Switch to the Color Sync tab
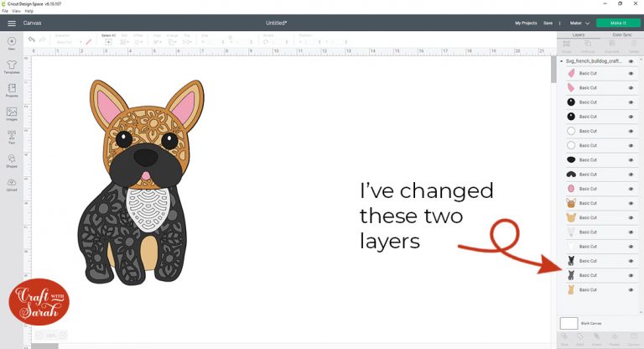This screenshot has height=349, width=644. pos(622,35)
